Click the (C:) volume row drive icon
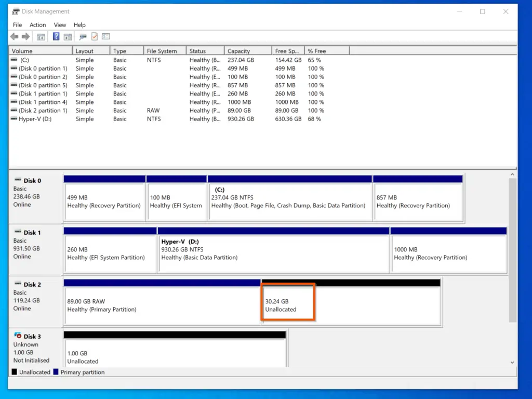 pyautogui.click(x=14, y=59)
